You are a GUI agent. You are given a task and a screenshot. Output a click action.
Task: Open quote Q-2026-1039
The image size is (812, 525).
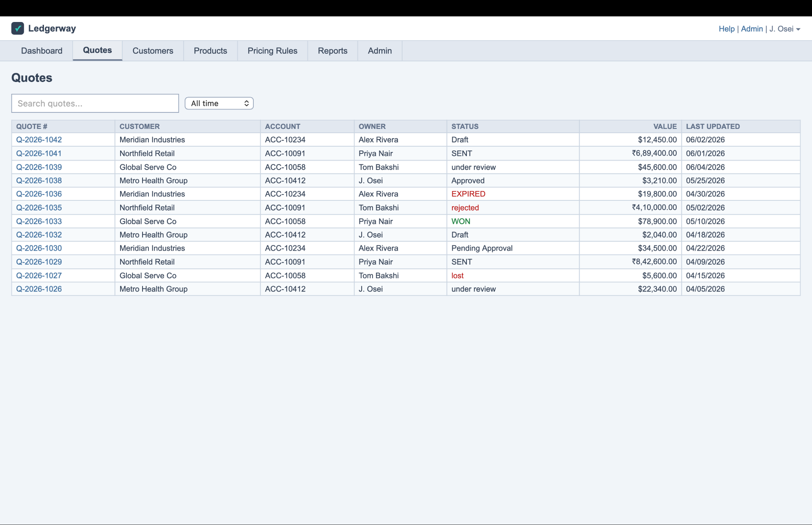click(39, 167)
